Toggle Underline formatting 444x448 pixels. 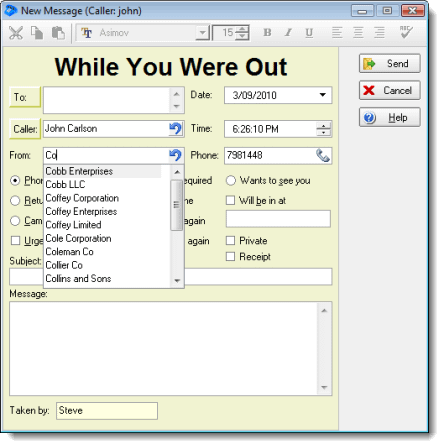(309, 33)
